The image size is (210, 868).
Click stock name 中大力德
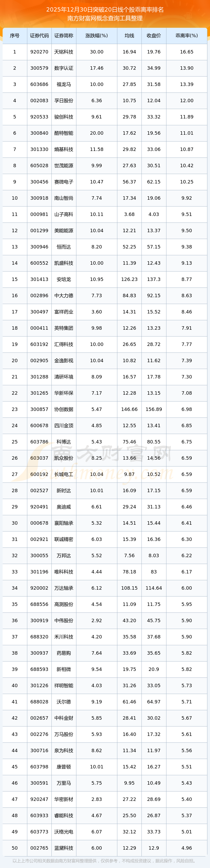click(64, 296)
